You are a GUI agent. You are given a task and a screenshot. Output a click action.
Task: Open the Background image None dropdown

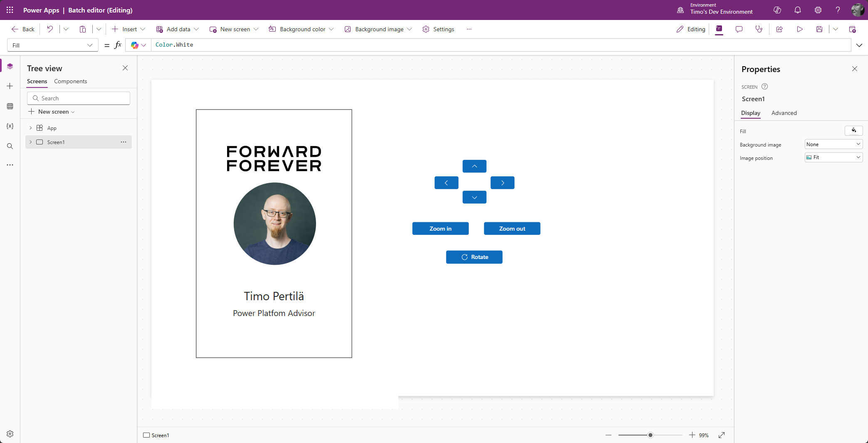pyautogui.click(x=833, y=144)
